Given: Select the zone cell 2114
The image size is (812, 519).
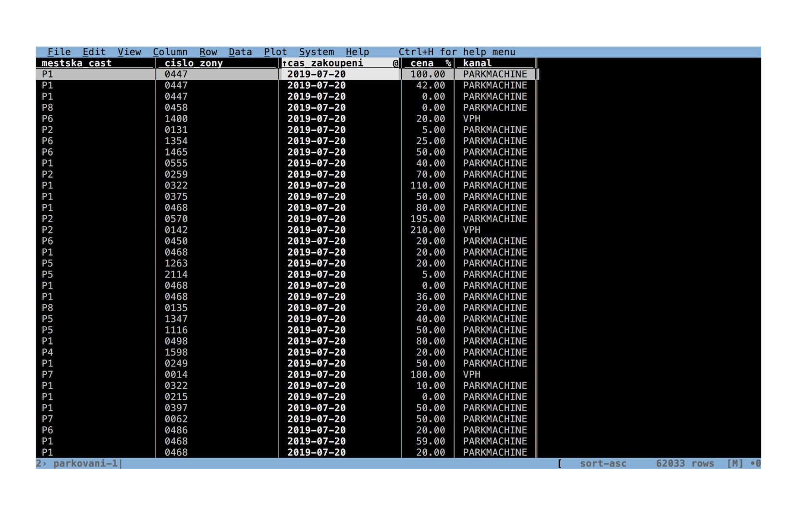Looking at the screenshot, I should 176,274.
